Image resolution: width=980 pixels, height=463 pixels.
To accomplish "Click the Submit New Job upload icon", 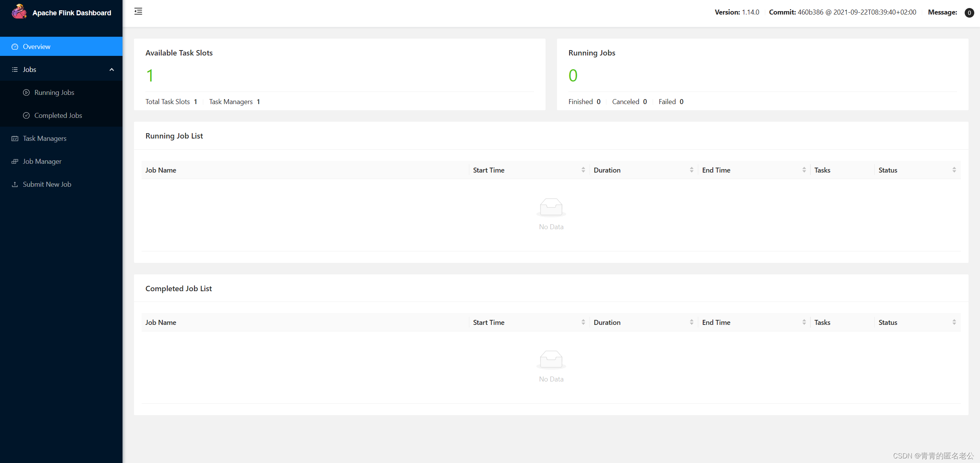I will click(15, 184).
